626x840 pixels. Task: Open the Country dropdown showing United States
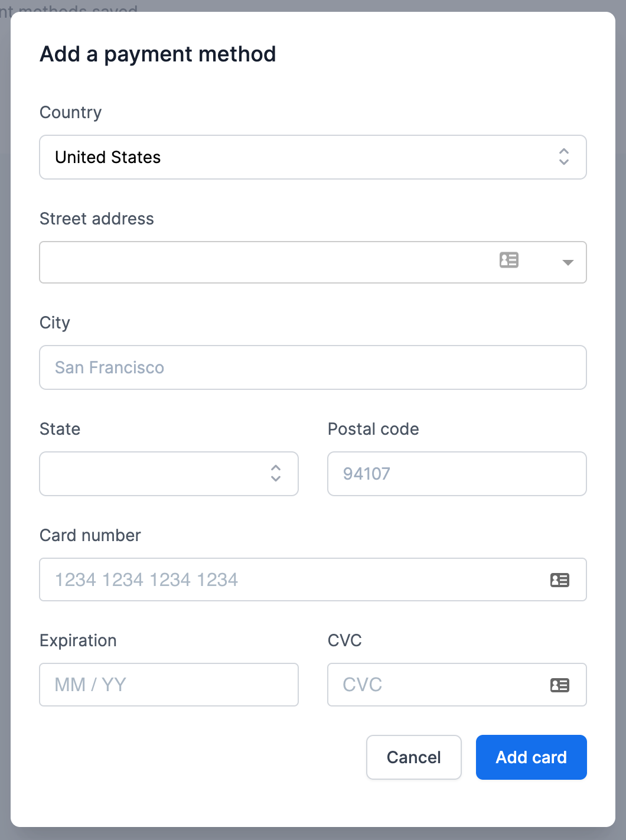pyautogui.click(x=313, y=157)
